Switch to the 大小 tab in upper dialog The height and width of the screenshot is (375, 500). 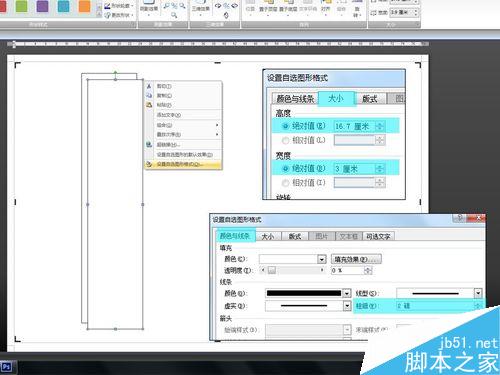(x=336, y=98)
